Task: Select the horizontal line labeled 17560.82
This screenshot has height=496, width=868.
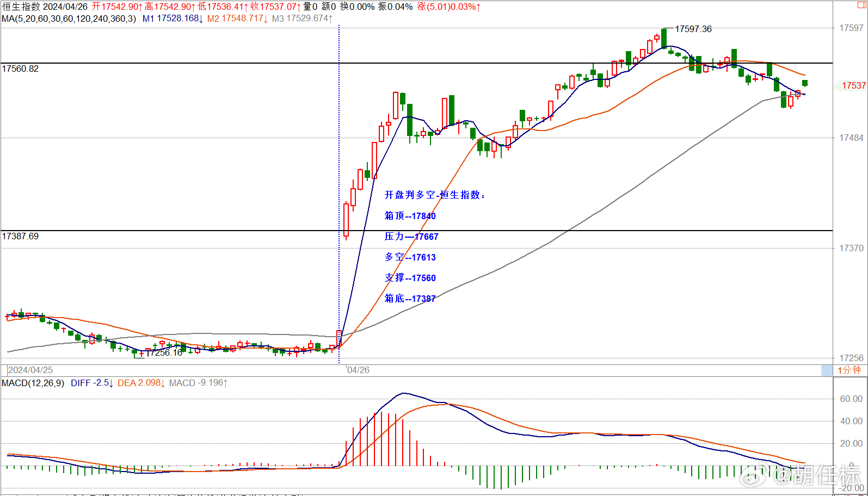Action: coord(417,64)
